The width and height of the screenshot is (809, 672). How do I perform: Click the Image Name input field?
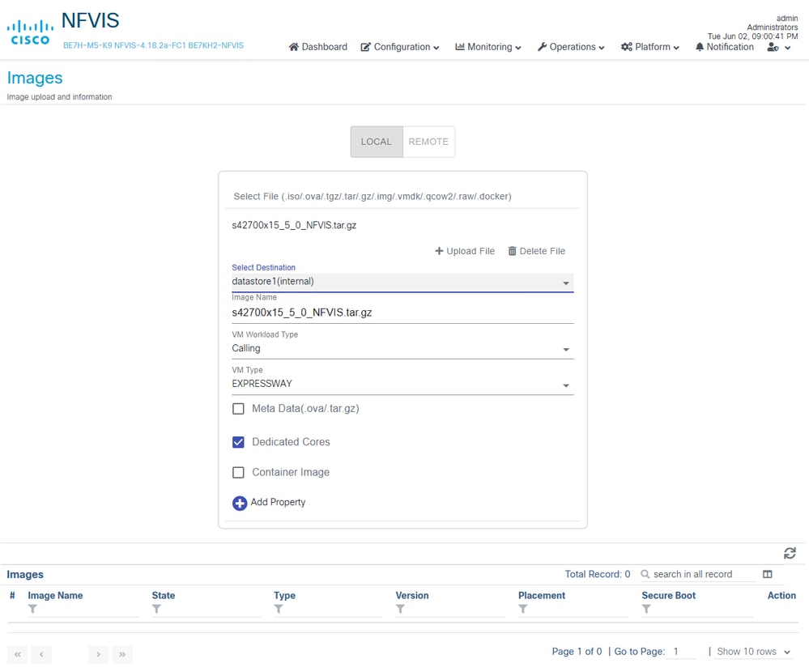pyautogui.click(x=402, y=313)
